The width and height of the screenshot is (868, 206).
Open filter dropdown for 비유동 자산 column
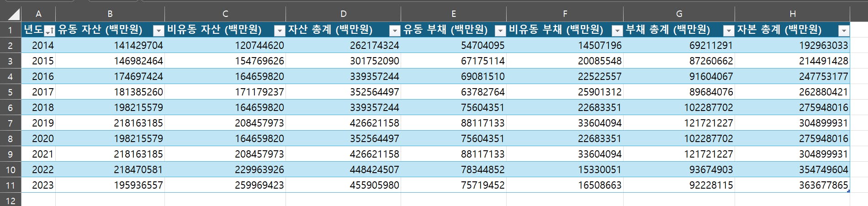coord(280,31)
